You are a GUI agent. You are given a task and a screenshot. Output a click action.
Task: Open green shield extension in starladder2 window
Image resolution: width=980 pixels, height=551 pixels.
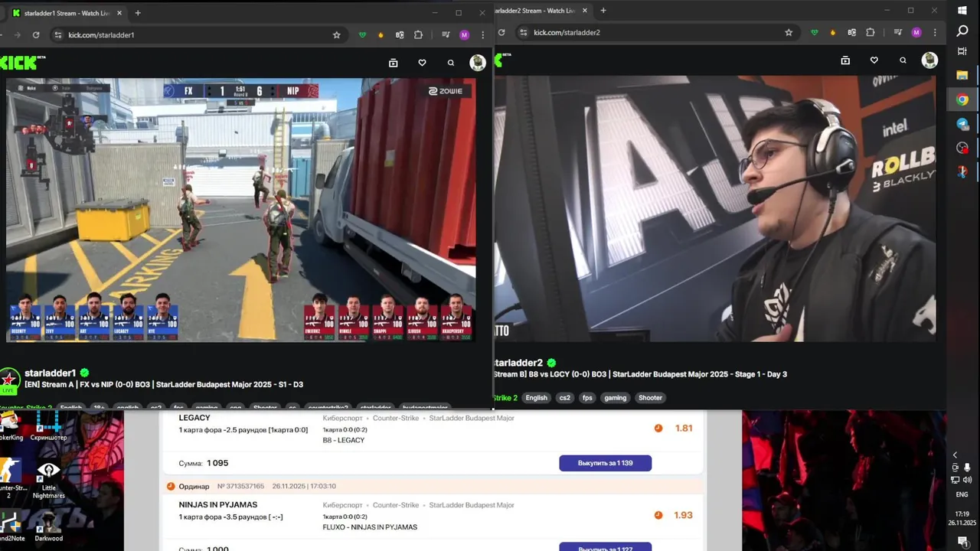click(x=815, y=32)
